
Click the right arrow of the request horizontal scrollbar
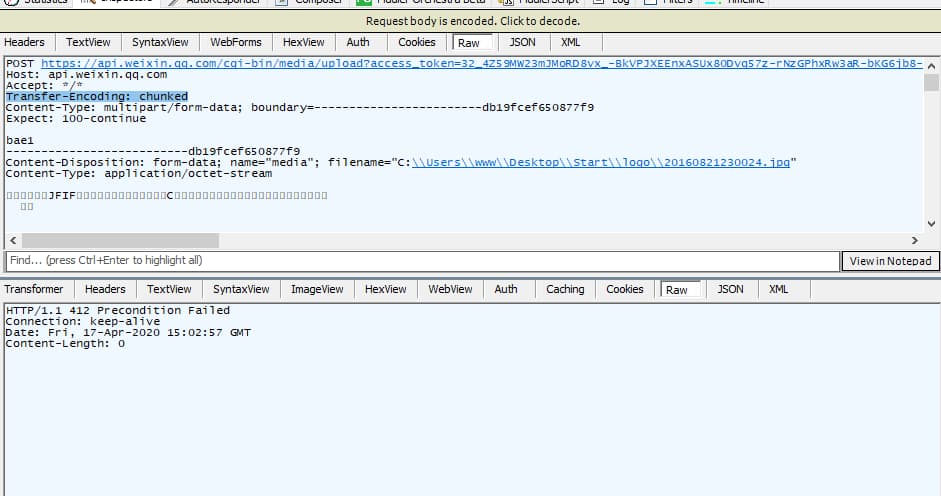pos(914,240)
